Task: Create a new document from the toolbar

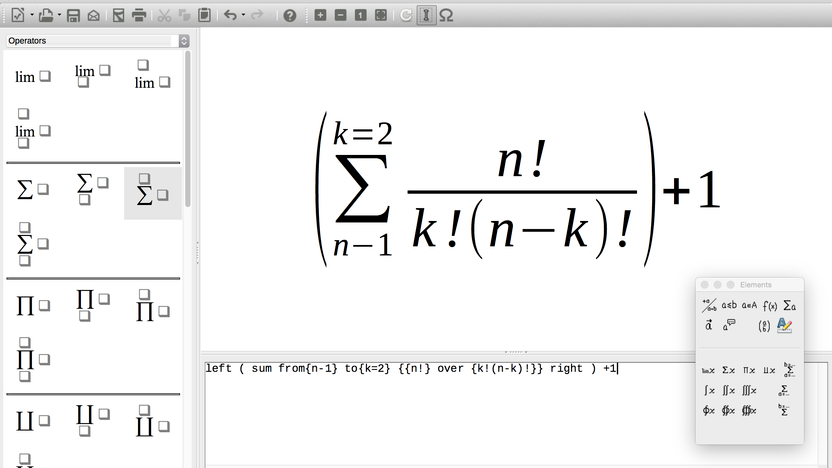Action: pos(18,15)
